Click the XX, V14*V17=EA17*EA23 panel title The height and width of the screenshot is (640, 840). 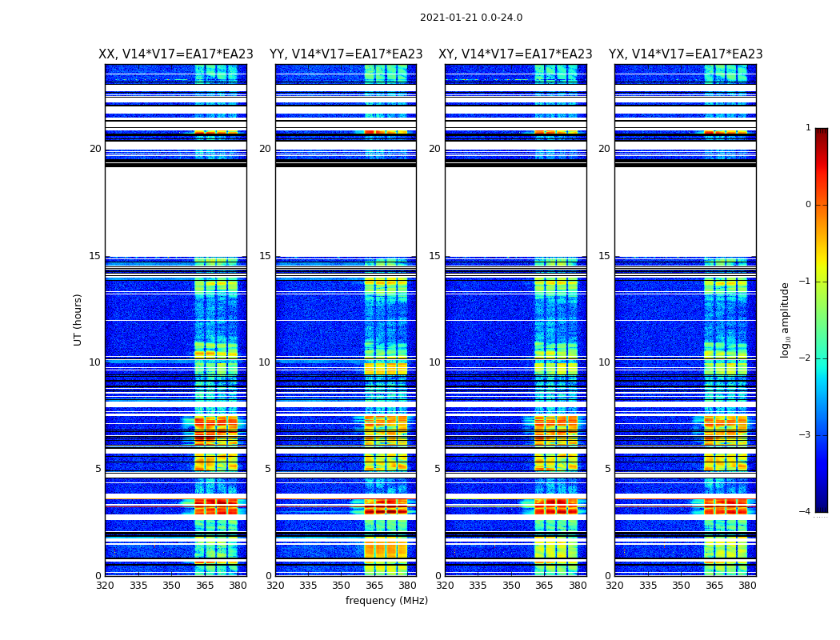click(x=176, y=54)
